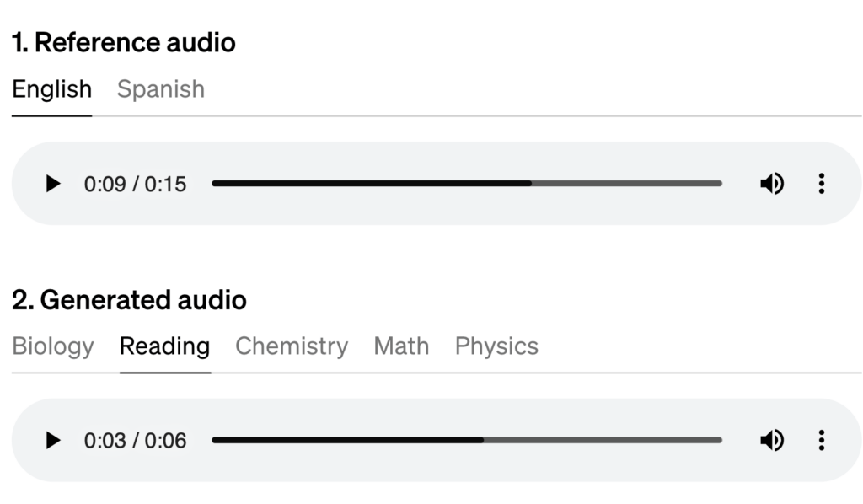Choose the Physics tab
Screen dimensions: 863x504
click(496, 346)
